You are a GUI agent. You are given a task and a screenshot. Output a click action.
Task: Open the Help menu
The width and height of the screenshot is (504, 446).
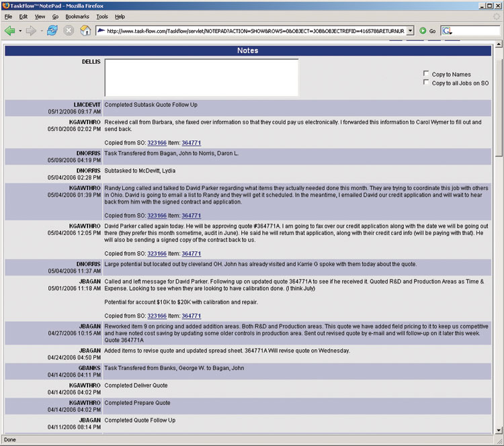click(x=120, y=17)
